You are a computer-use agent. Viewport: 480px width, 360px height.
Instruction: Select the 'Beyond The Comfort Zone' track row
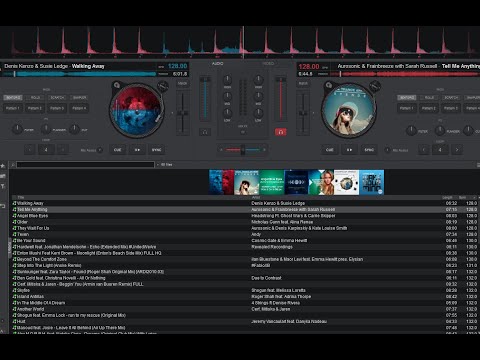[x=245, y=259]
